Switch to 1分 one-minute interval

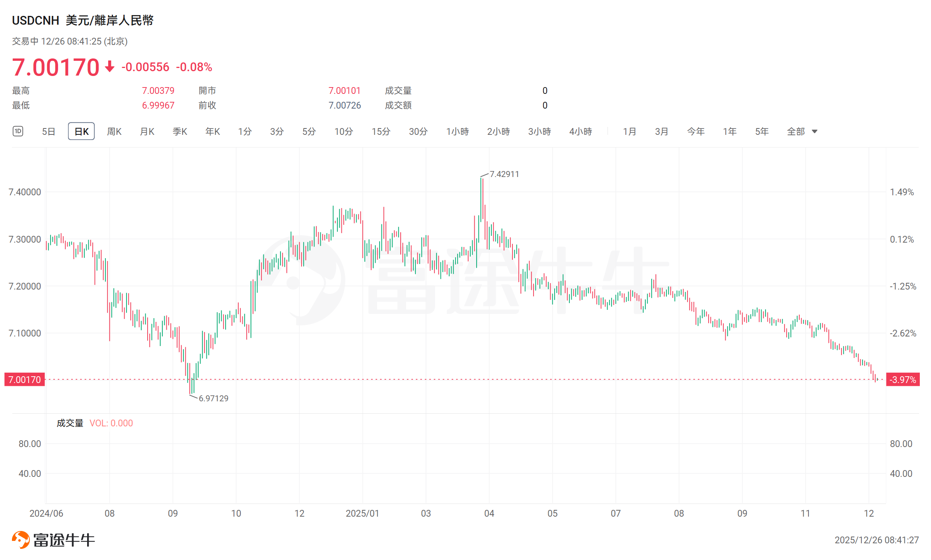click(245, 132)
